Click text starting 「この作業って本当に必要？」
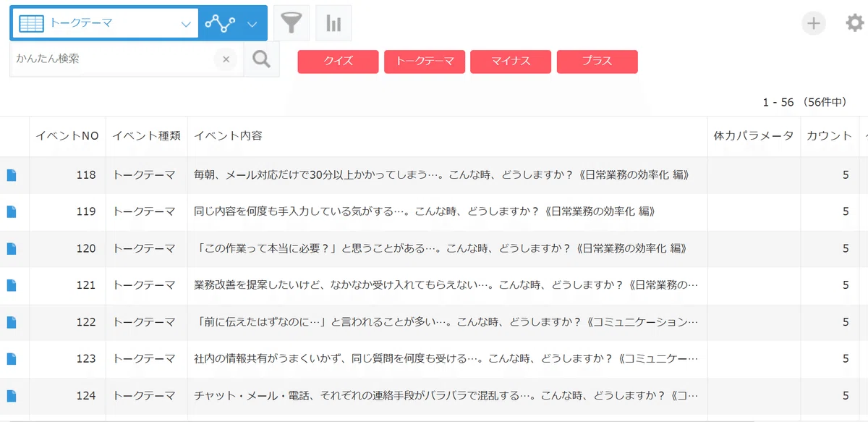The height and width of the screenshot is (422, 868). (x=441, y=248)
